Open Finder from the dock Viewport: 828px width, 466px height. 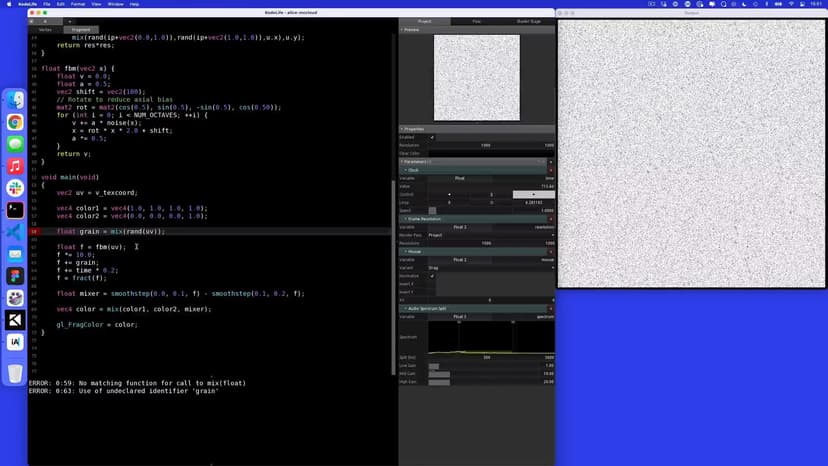(15, 100)
